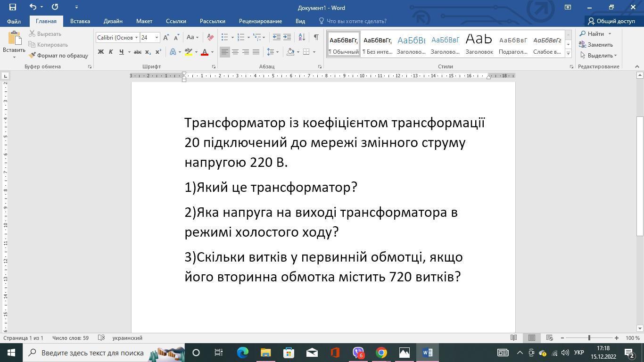Decrease paragraph indent
This screenshot has height=362, width=644.
(x=277, y=37)
